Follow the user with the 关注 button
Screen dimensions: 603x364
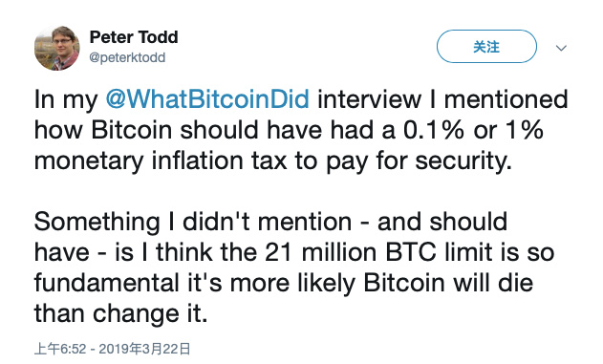click(x=486, y=47)
